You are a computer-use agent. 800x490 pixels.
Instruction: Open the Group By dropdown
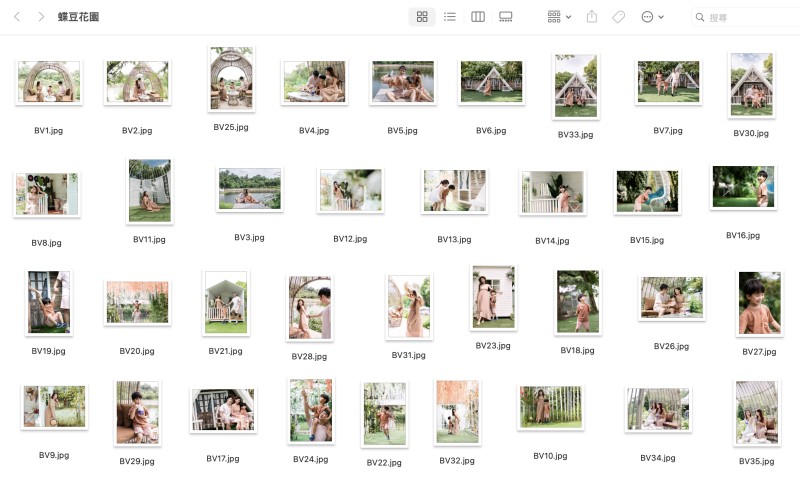point(559,17)
